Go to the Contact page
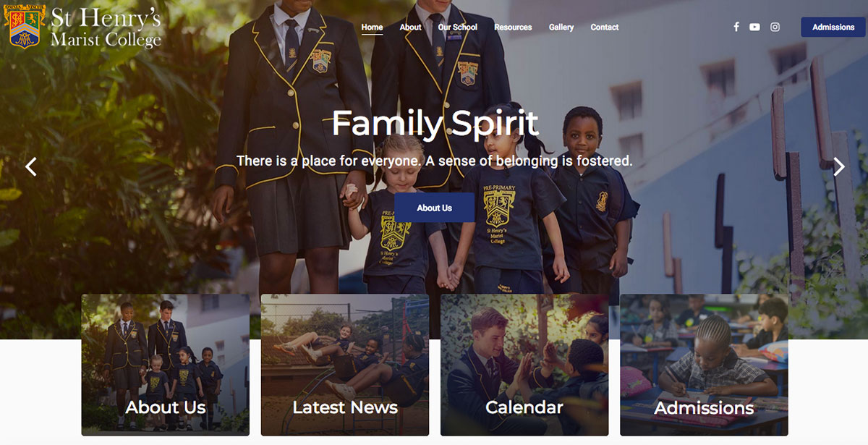The height and width of the screenshot is (445, 868). click(x=605, y=27)
